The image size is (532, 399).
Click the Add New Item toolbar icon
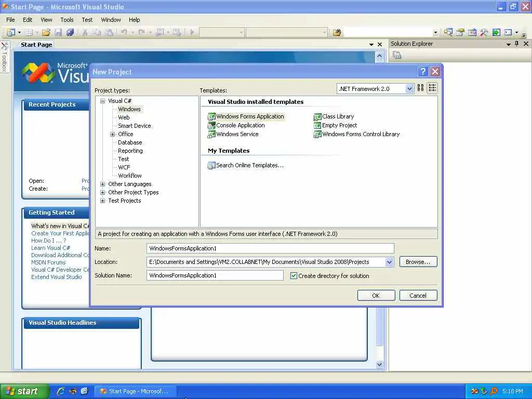click(29, 32)
